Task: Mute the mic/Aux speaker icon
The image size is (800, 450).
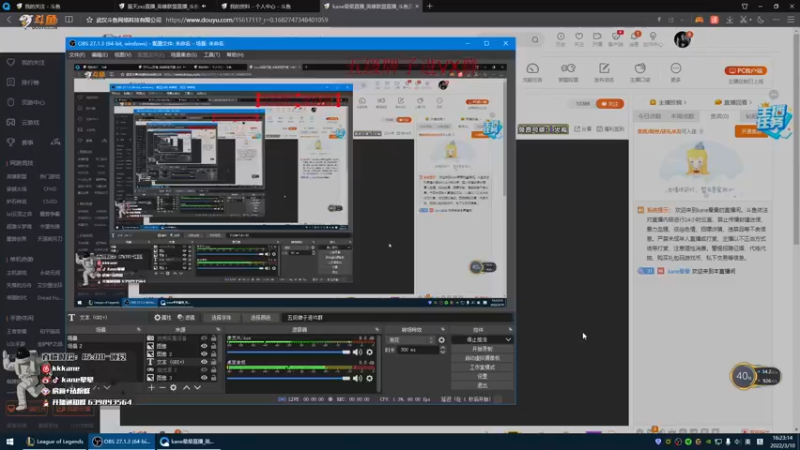Action: [x=357, y=352]
